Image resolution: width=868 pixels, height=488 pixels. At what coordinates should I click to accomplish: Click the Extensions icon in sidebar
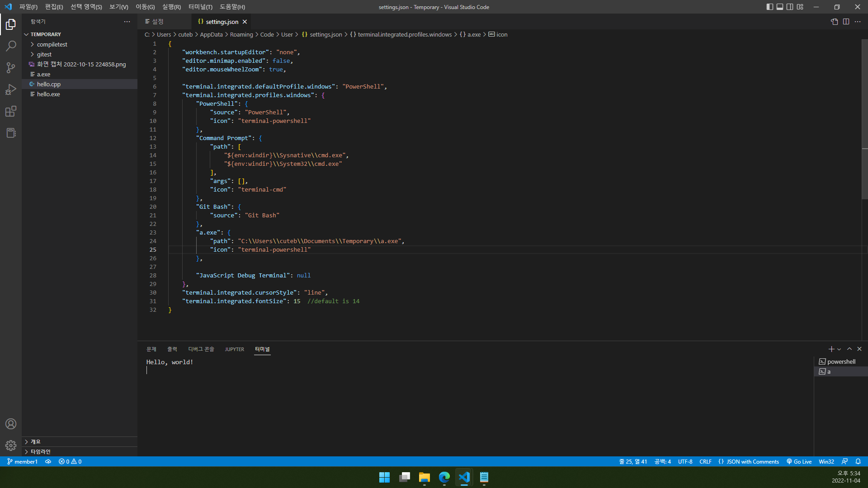tap(11, 112)
